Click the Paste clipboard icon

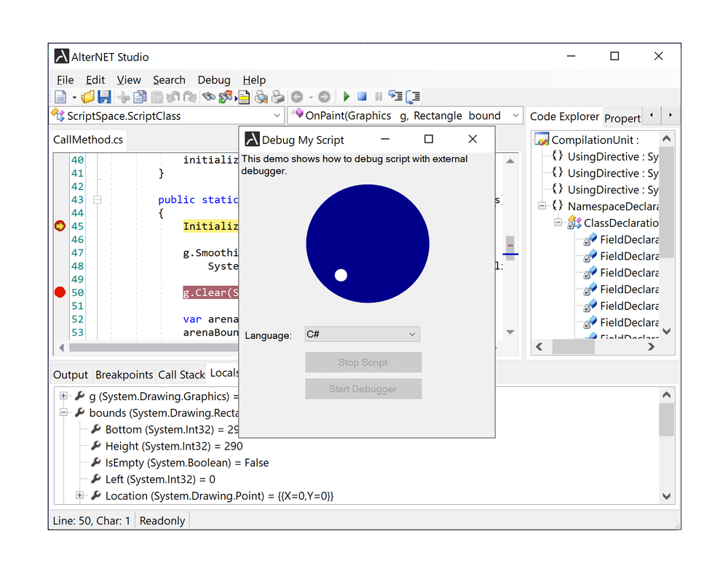[157, 97]
